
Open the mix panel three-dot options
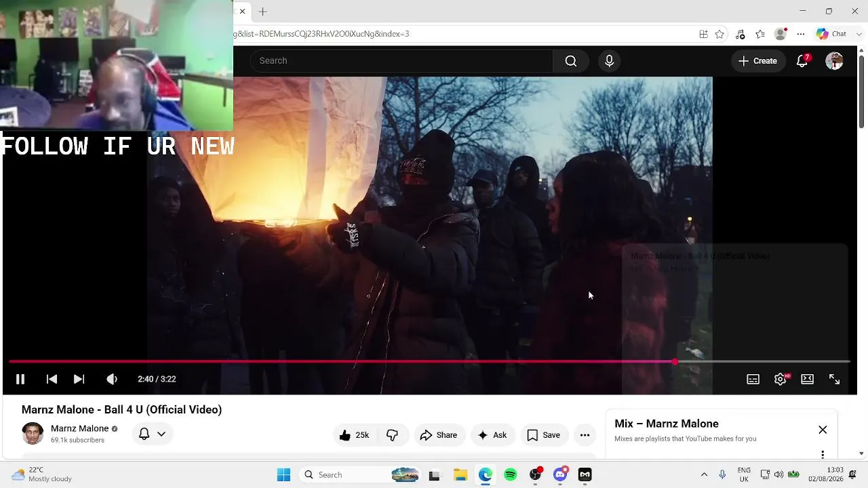[823, 454]
